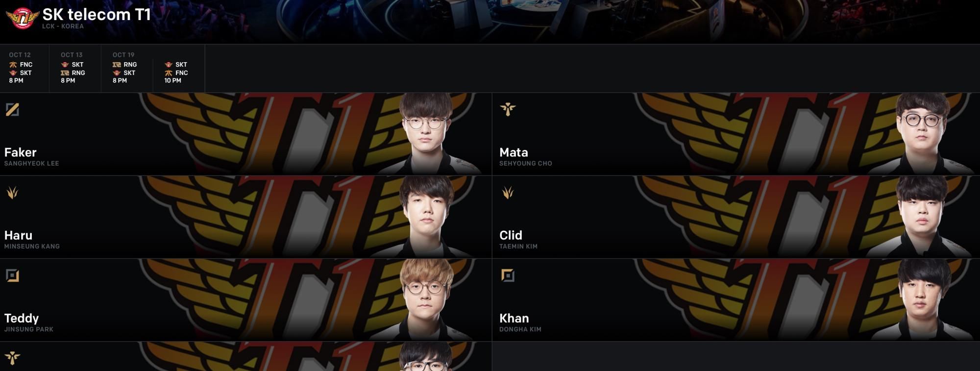The image size is (980, 371).
Task: Open Faker's player profile name
Action: tap(21, 152)
